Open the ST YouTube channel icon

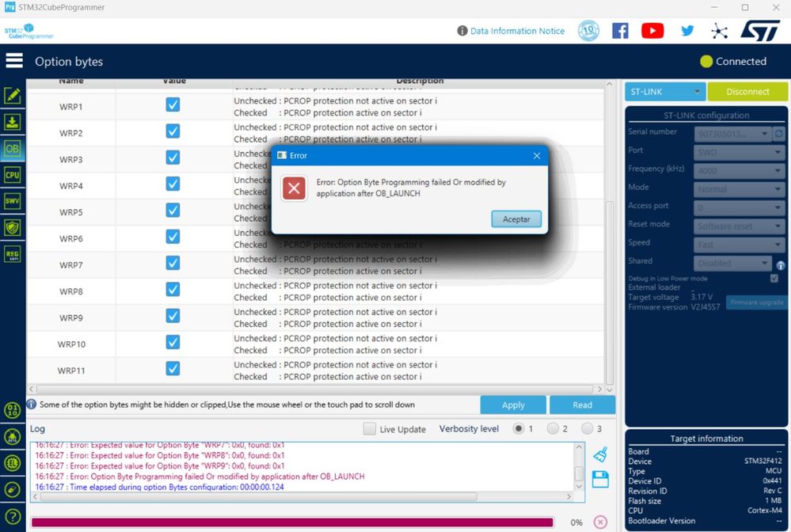[x=652, y=31]
